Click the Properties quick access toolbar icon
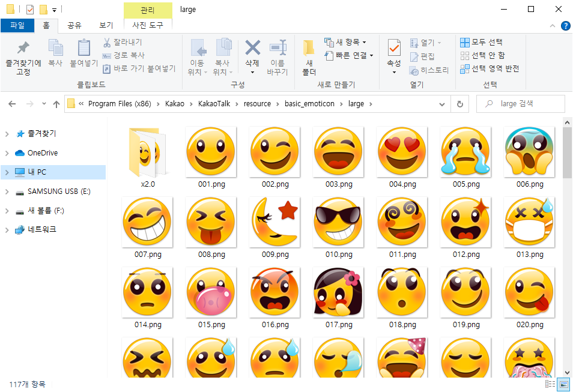 click(30, 10)
